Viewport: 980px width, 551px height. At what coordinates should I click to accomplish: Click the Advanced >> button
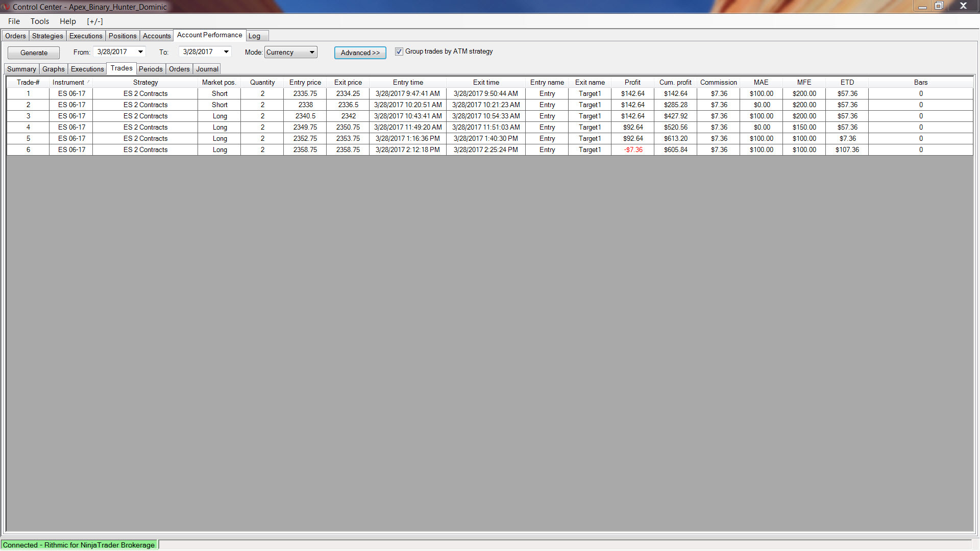[x=360, y=53]
